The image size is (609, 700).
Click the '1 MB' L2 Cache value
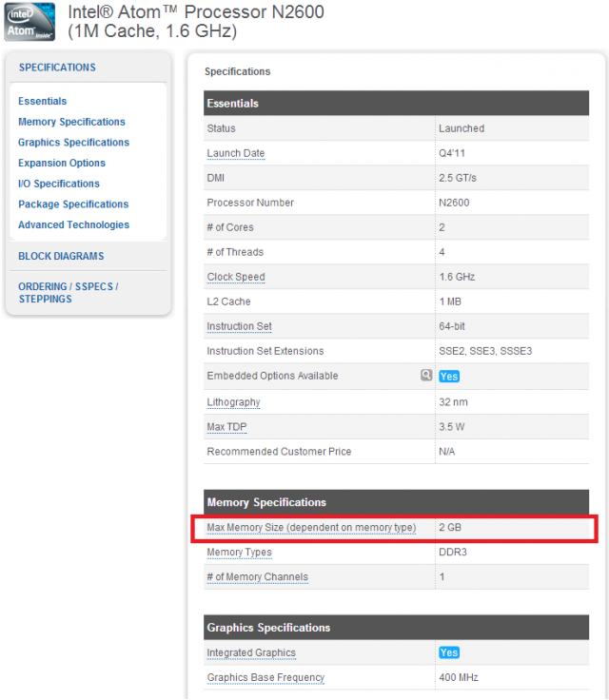pos(450,301)
